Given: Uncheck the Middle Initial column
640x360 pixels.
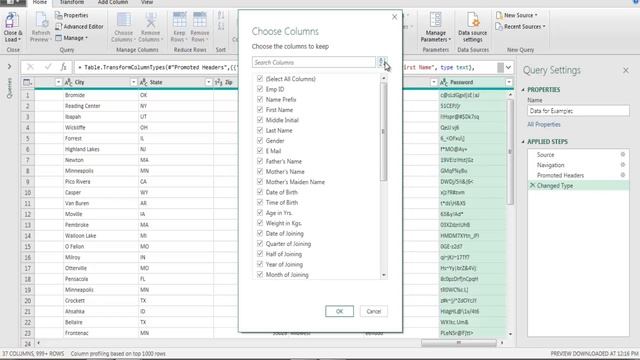Looking at the screenshot, I should (x=260, y=120).
